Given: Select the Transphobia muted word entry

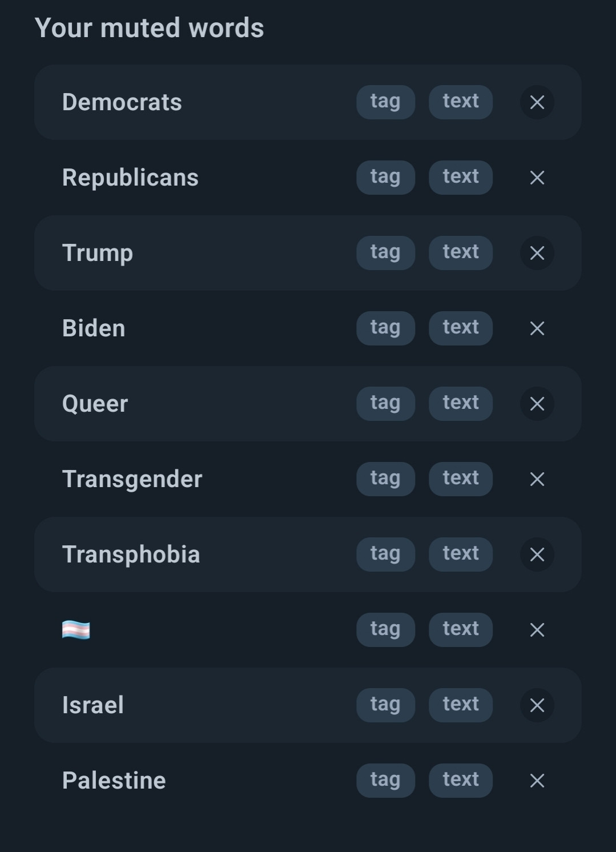Looking at the screenshot, I should [x=308, y=554].
